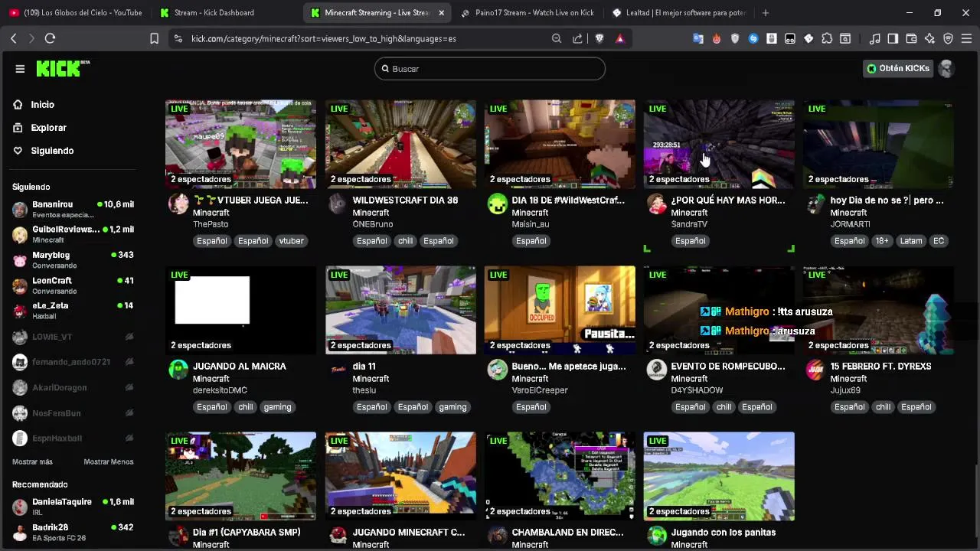Open the dereksitoDMC channel avatar
Viewport: 980px width, 551px height.
(178, 370)
